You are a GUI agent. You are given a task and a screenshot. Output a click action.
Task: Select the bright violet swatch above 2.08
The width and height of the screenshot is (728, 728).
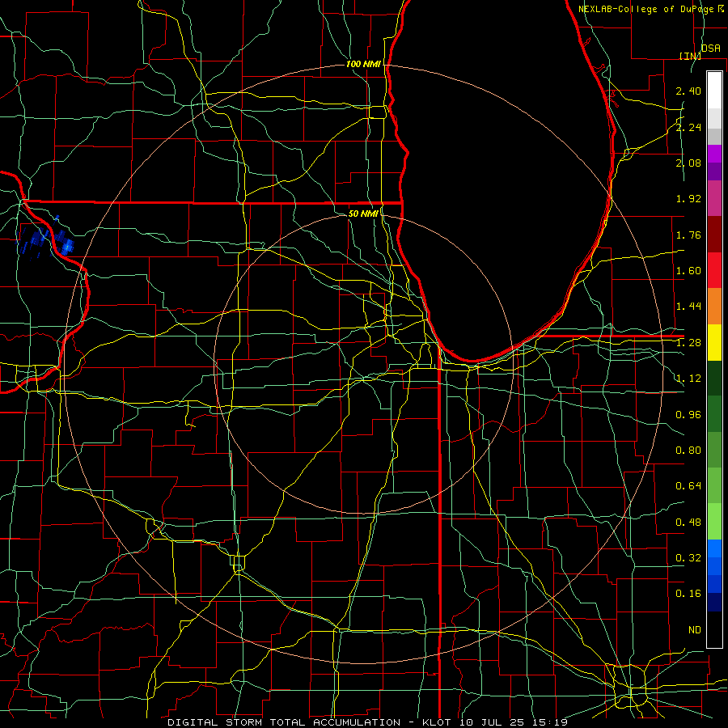coord(714,154)
